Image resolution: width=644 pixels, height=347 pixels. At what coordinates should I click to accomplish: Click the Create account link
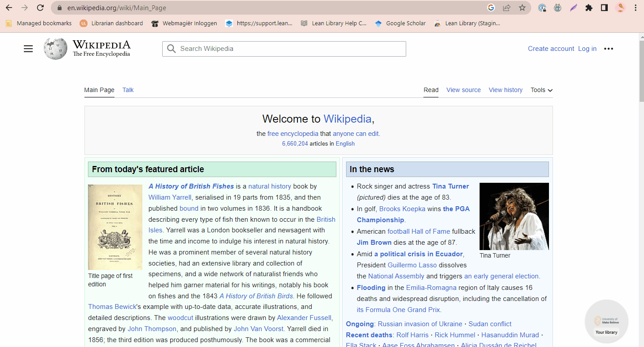551,49
